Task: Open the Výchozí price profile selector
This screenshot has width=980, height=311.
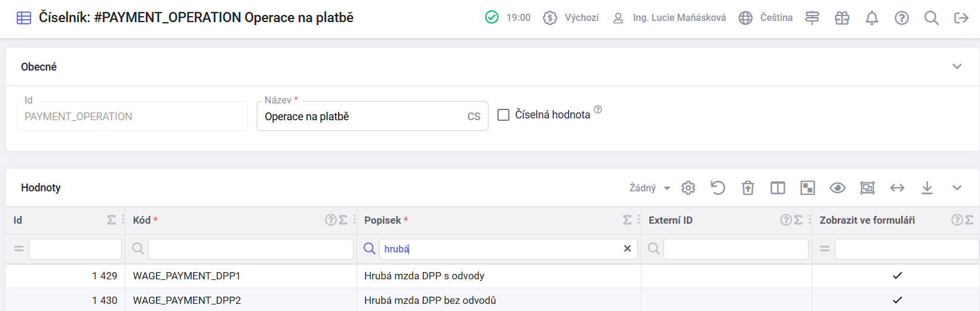Action: coord(570,18)
